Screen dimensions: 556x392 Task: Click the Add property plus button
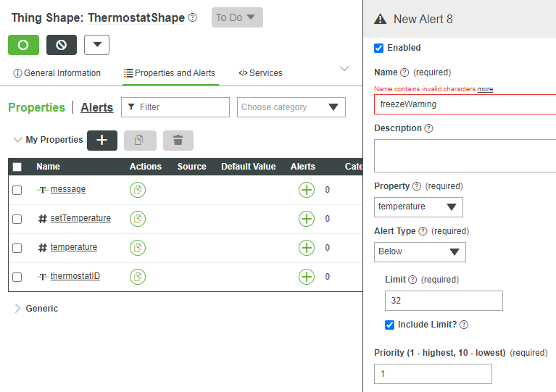point(102,141)
